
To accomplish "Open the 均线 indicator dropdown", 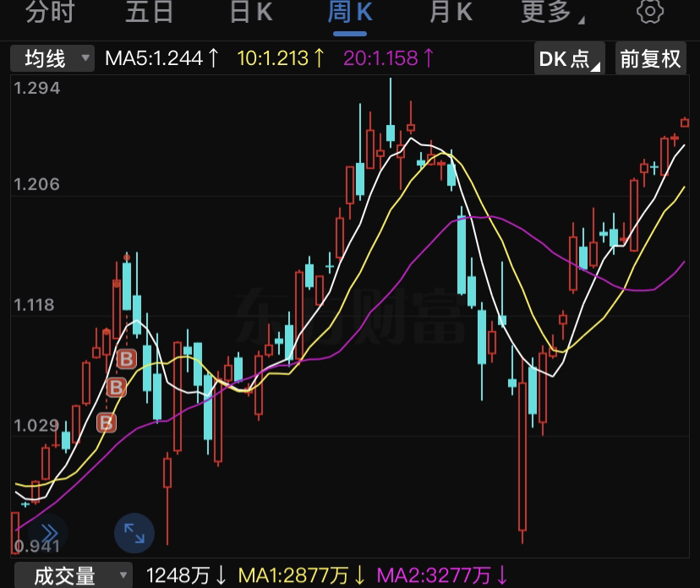I will tap(52, 58).
